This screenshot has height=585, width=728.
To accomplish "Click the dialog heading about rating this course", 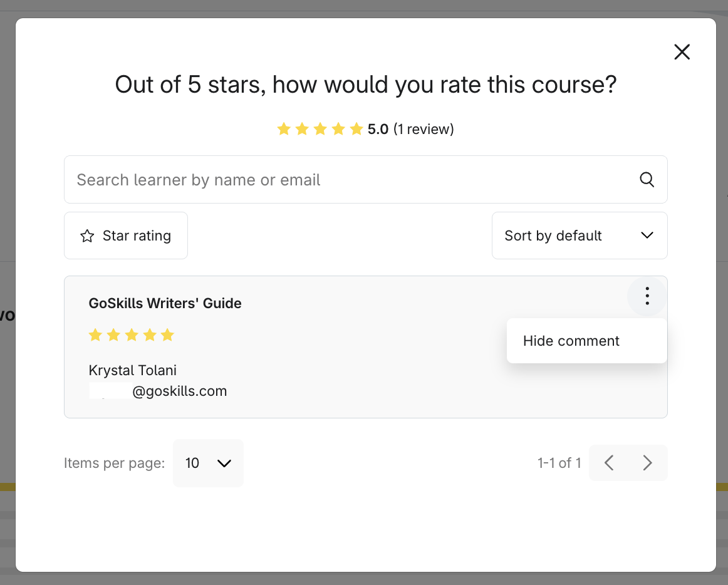I will 366,85.
